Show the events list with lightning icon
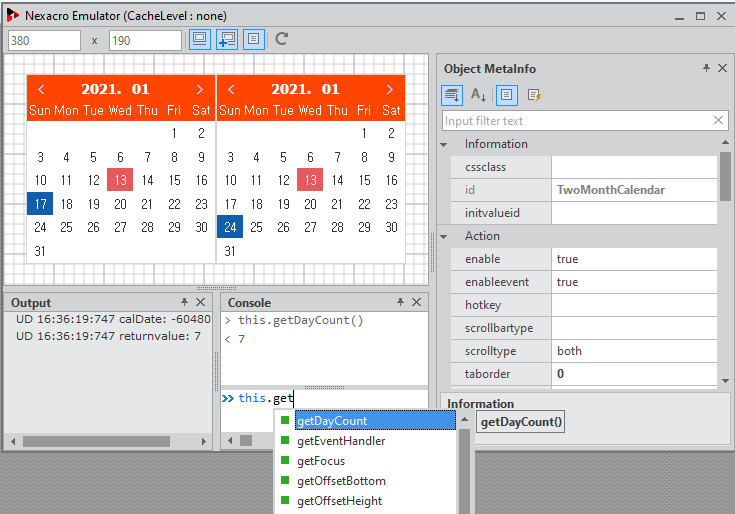This screenshot has width=735, height=514. point(534,95)
